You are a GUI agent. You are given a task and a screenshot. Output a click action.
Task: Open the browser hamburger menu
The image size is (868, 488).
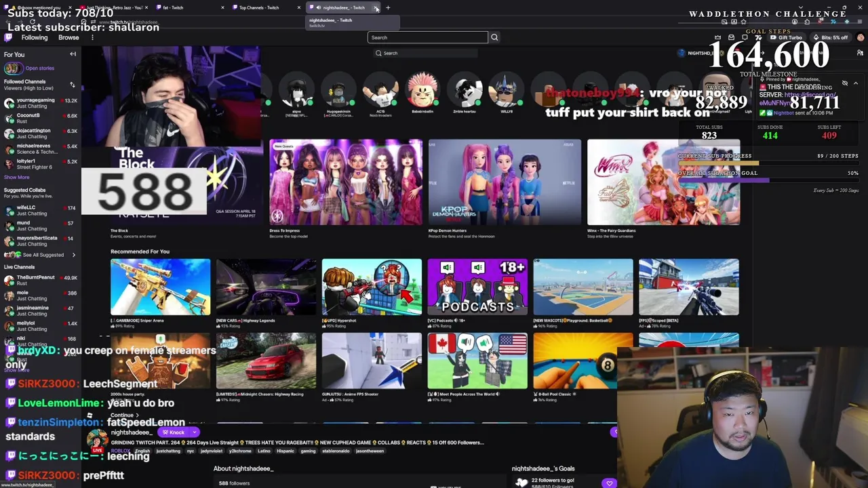861,21
